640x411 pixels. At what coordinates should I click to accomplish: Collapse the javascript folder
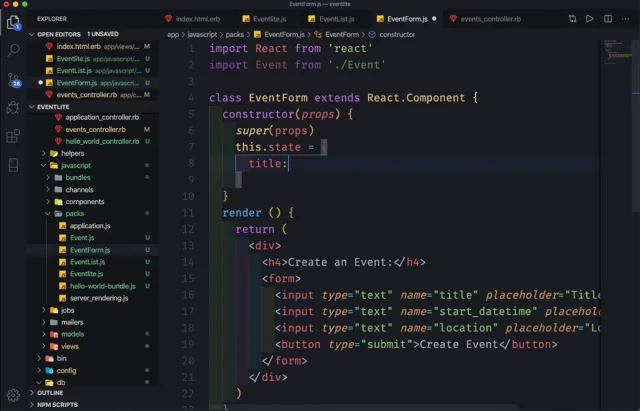[75, 165]
